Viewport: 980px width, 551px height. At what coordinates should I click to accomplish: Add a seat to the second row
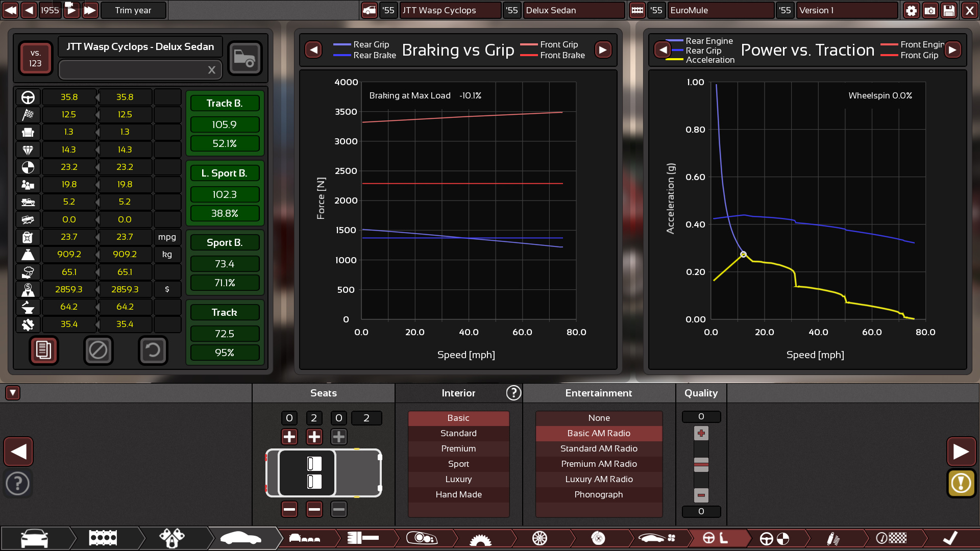click(314, 437)
